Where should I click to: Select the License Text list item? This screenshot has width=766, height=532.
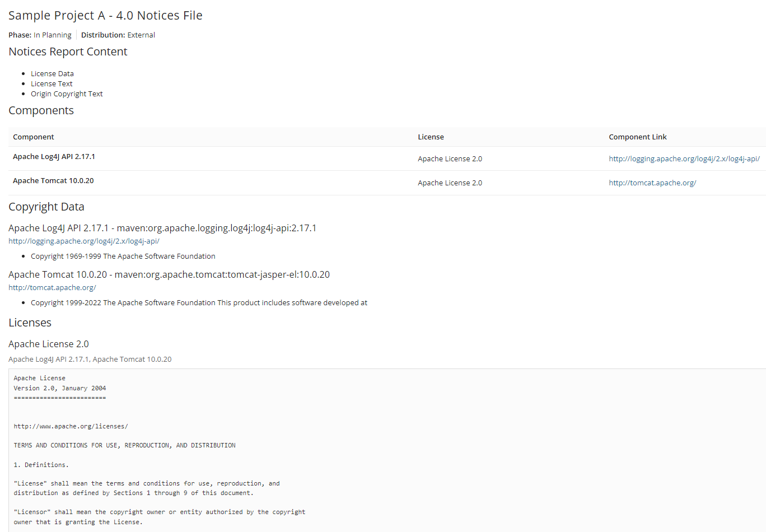(x=51, y=83)
